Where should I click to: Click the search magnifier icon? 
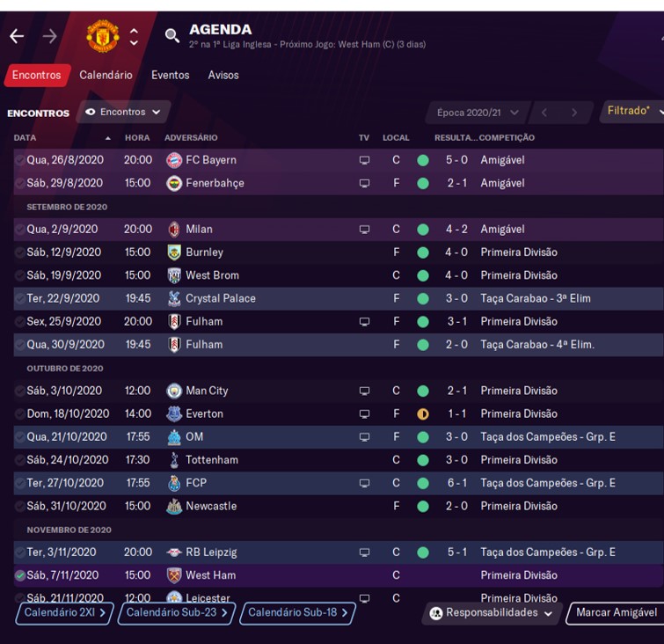(x=171, y=36)
